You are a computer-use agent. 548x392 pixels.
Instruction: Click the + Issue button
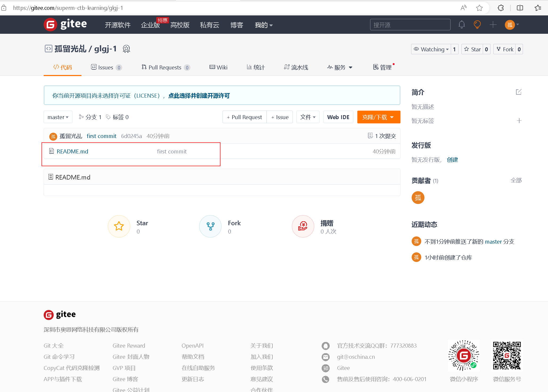pos(280,117)
